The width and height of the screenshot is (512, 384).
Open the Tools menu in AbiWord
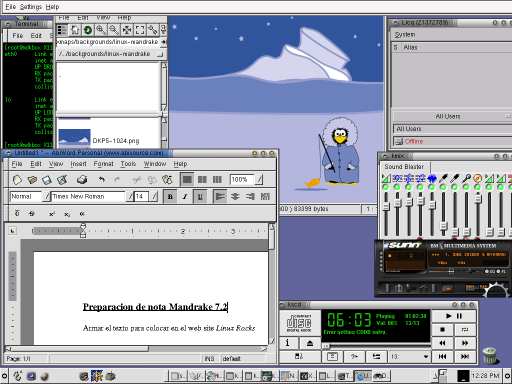(128, 164)
